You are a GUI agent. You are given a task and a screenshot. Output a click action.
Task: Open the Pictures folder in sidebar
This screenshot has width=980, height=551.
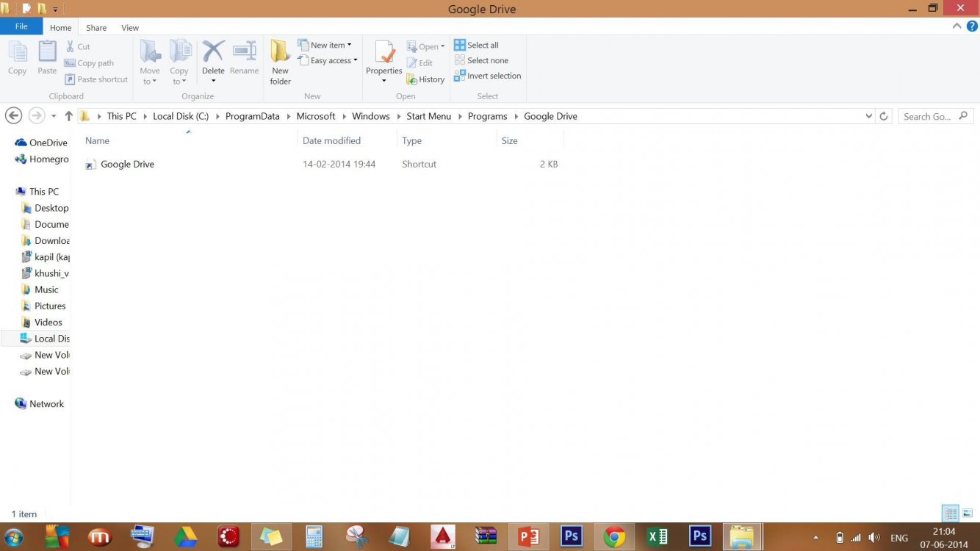click(44, 306)
